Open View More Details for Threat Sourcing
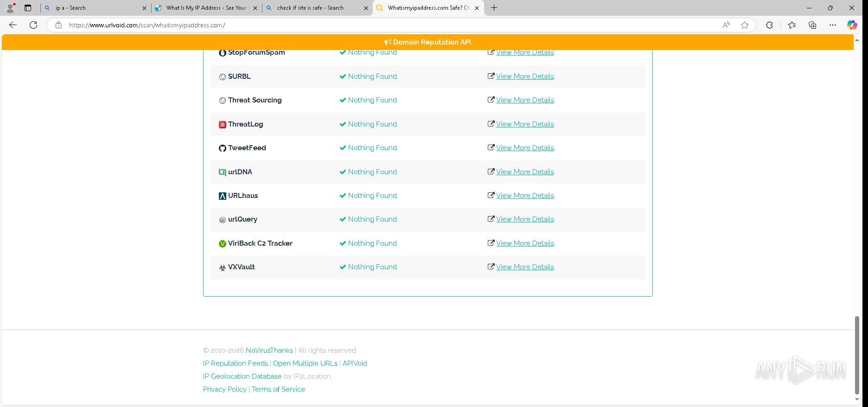Image resolution: width=868 pixels, height=407 pixels. (x=525, y=100)
